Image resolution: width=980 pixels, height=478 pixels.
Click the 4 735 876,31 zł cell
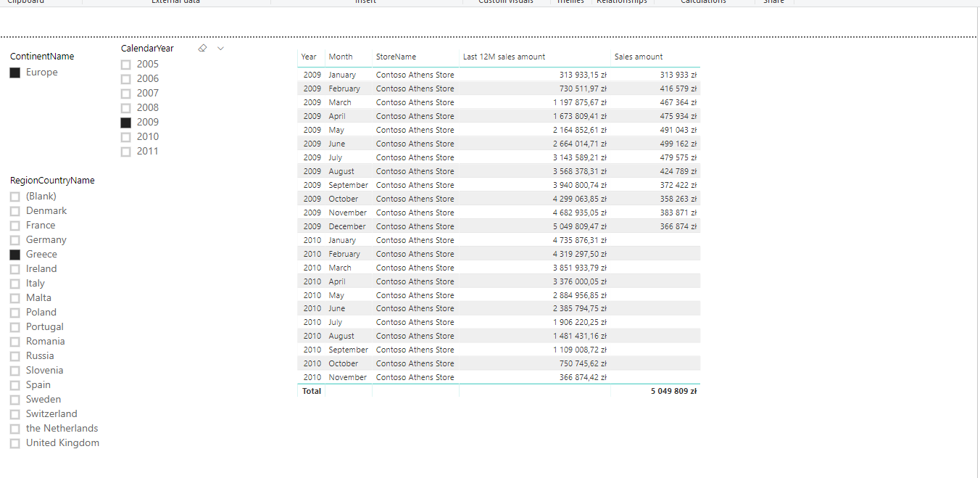point(580,240)
